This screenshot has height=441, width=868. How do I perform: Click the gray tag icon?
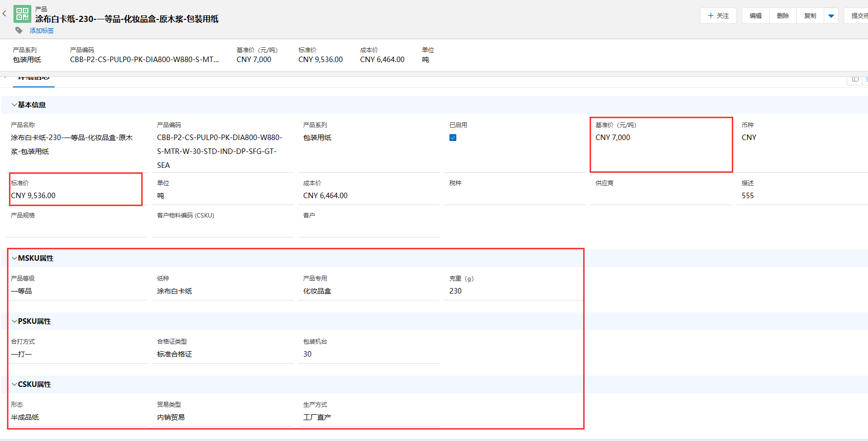coord(19,31)
